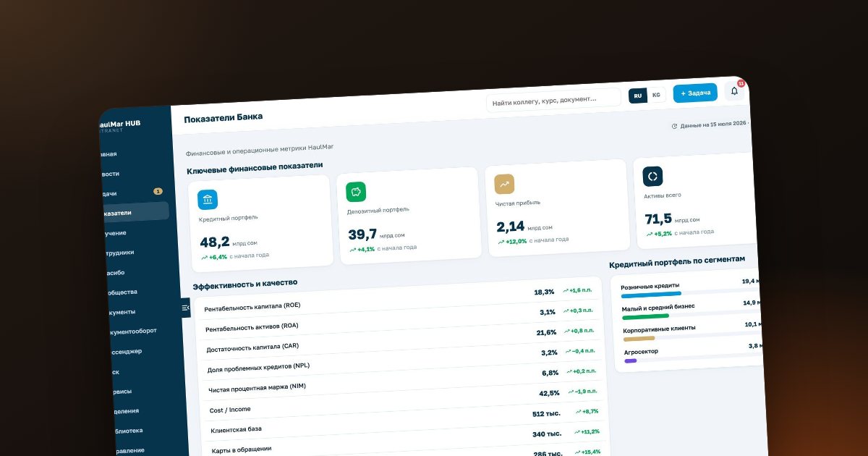Click the Розничные кредиты blue progress bar
The image size is (868, 456).
coord(651,294)
